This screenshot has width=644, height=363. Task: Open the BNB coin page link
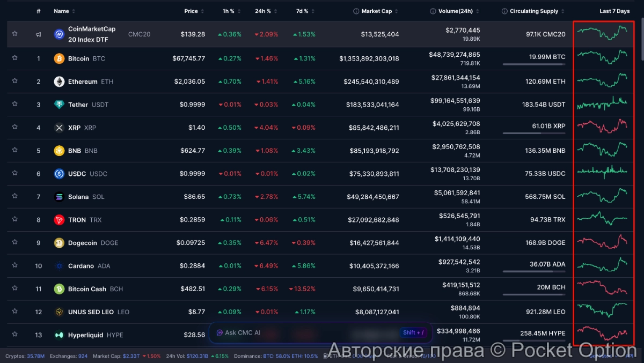point(75,151)
